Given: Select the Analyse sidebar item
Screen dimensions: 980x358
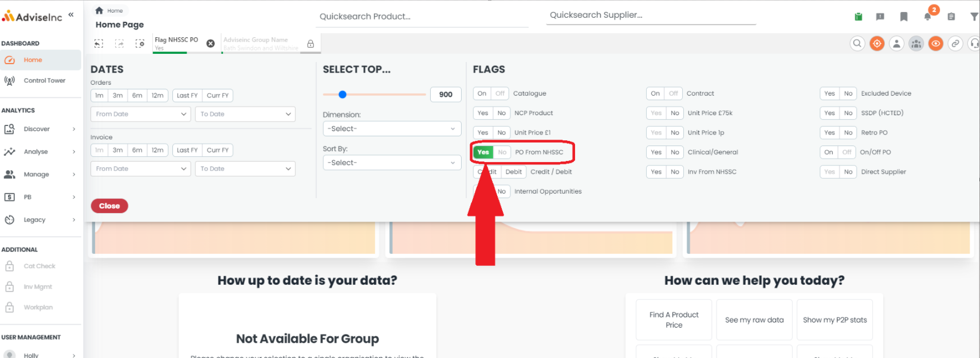Looking at the screenshot, I should [40, 152].
